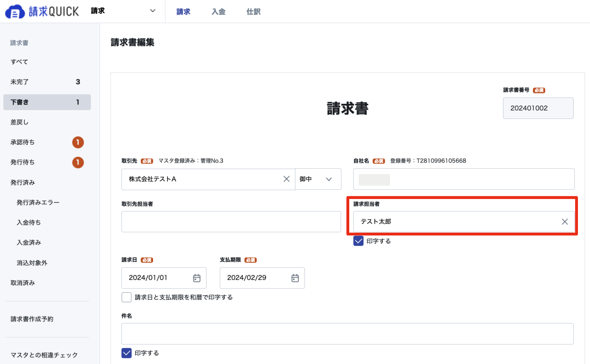Open the 請求日 calendar picker icon
Viewport: 590px width, 364px height.
197,278
